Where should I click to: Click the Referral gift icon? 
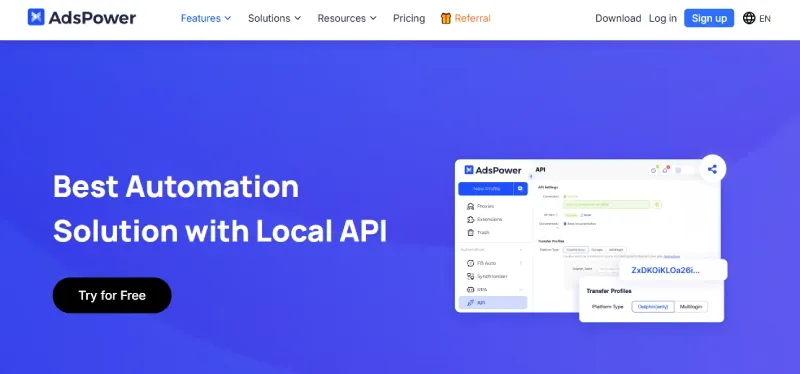[x=446, y=18]
